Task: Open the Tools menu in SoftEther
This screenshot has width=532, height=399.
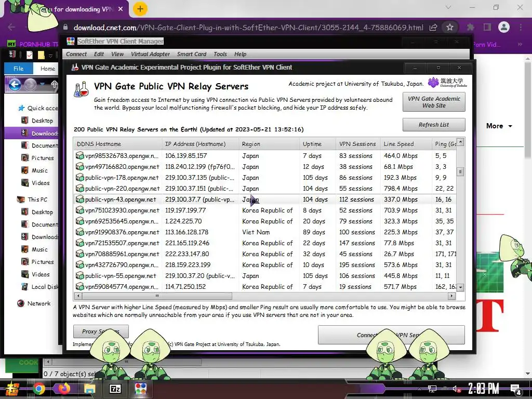Action: [x=220, y=54]
